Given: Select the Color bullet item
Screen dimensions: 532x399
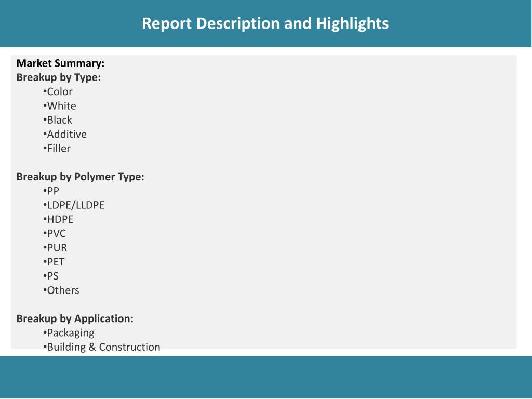Looking at the screenshot, I should (58, 91).
